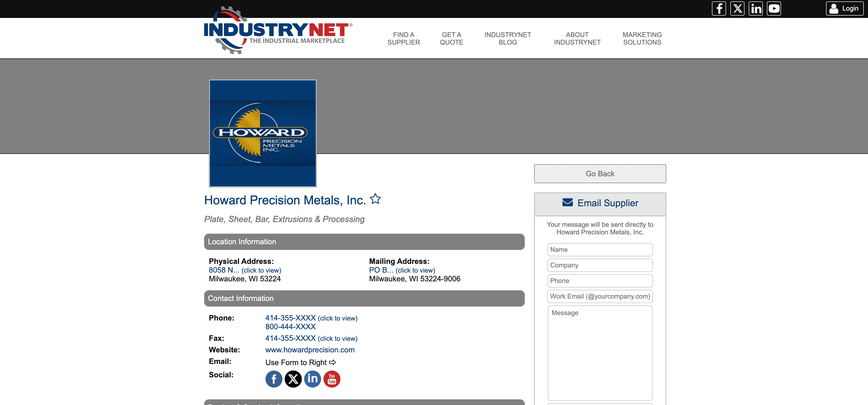Open the Get a Quote menu
The width and height of the screenshot is (868, 405).
tap(451, 38)
